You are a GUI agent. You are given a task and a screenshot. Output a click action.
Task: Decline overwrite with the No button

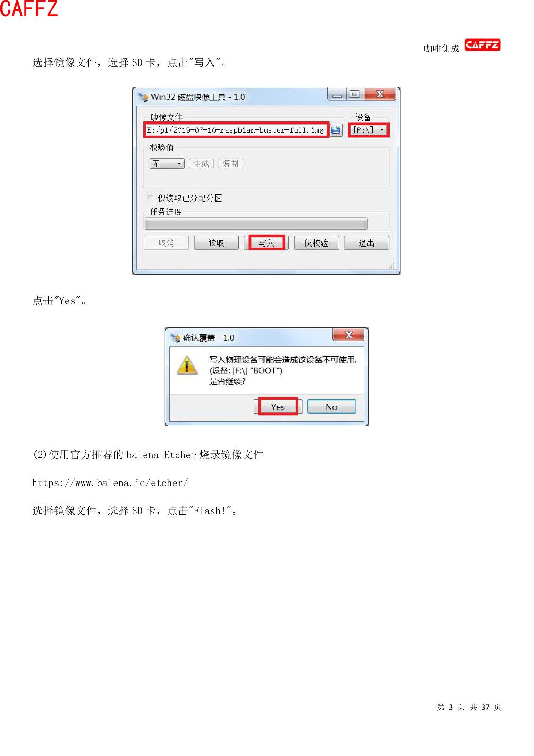coord(331,407)
